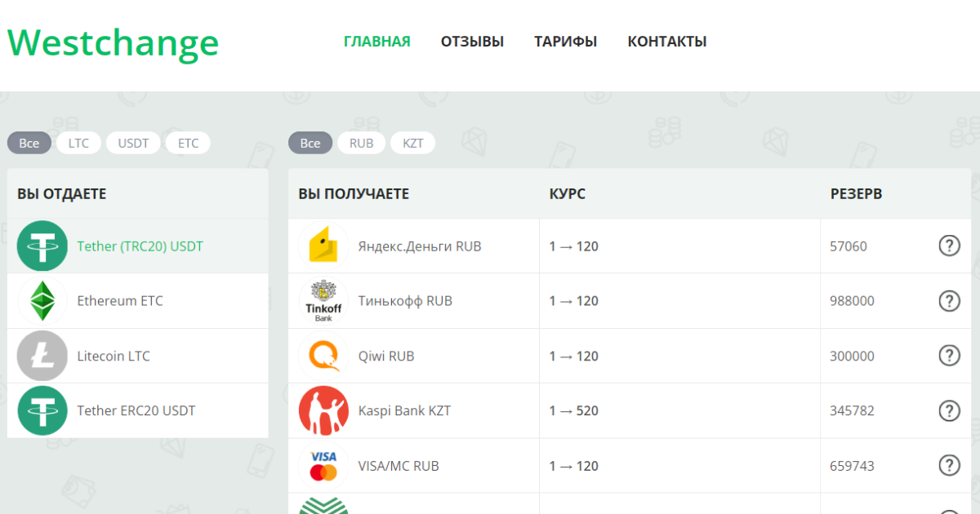The width and height of the screenshot is (980, 514).
Task: Open help icon for reserve 300000
Action: 949,356
